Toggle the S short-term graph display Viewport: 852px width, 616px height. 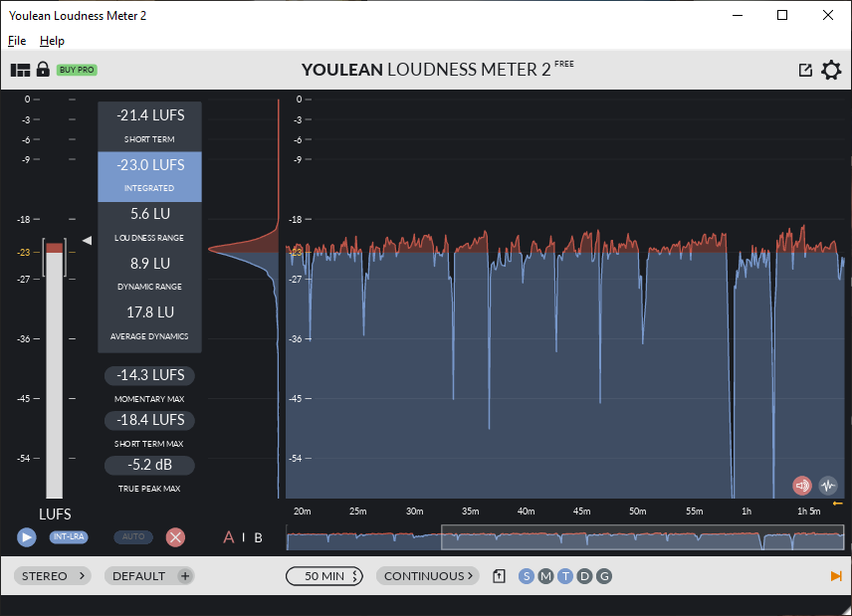click(x=526, y=576)
